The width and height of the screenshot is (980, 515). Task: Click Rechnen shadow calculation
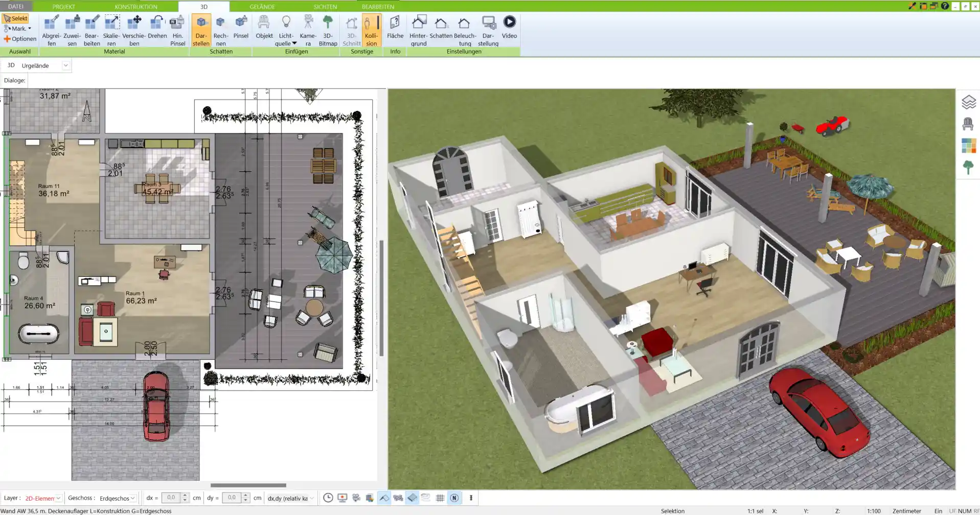pos(221,31)
